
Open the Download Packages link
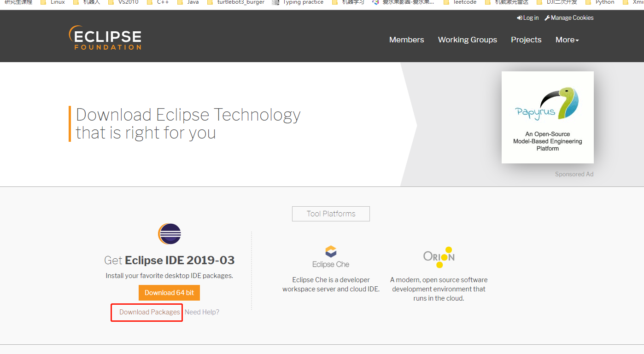[x=146, y=312]
